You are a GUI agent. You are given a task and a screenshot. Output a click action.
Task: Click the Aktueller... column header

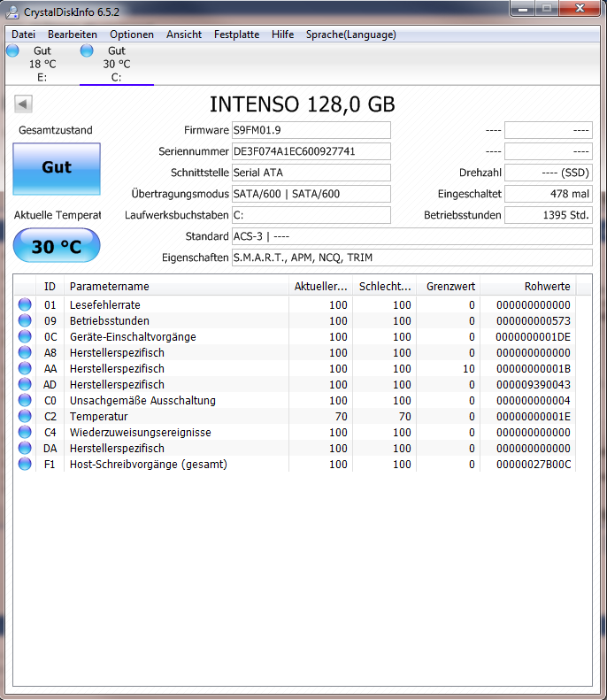click(320, 286)
